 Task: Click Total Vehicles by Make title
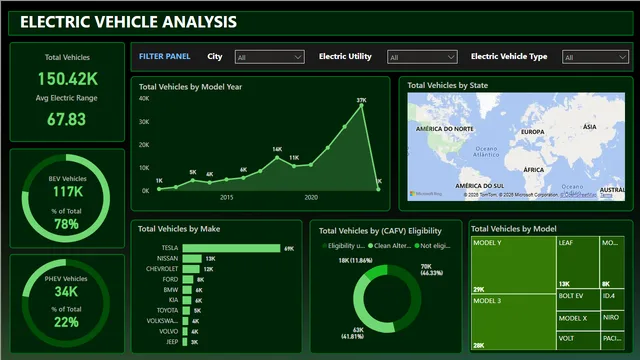179,229
